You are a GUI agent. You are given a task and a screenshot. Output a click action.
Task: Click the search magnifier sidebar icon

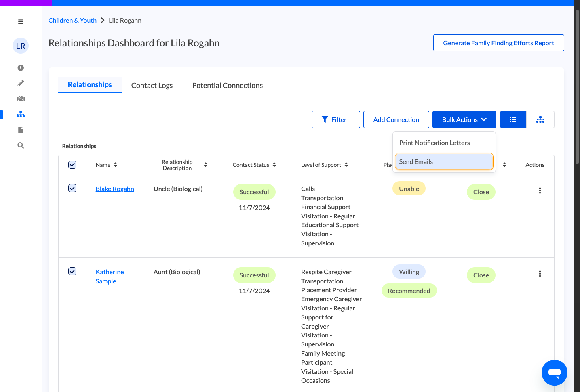click(x=21, y=145)
